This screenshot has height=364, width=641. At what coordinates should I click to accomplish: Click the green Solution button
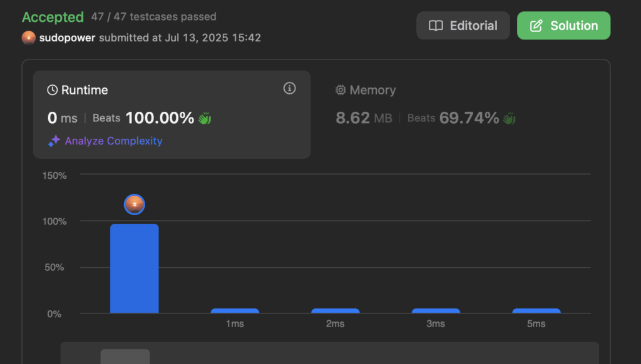[x=563, y=26]
